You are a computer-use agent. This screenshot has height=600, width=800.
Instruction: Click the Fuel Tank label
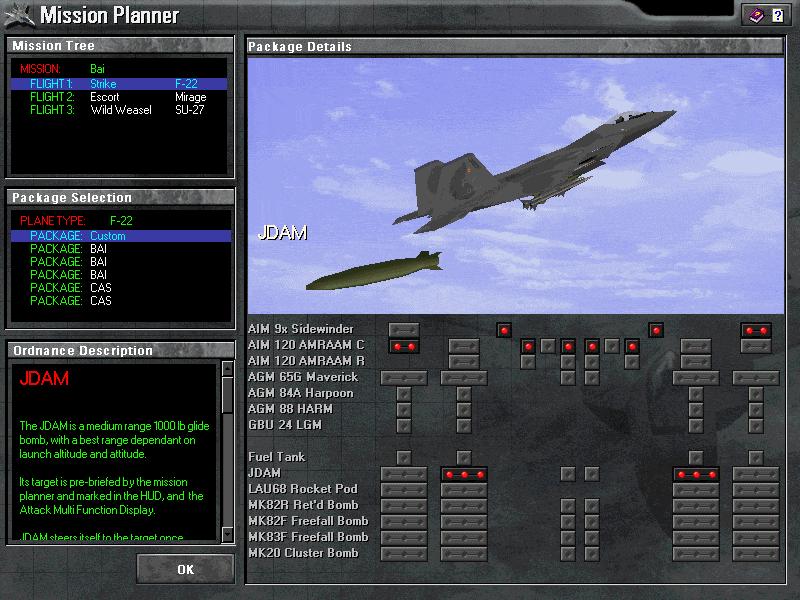pos(277,457)
